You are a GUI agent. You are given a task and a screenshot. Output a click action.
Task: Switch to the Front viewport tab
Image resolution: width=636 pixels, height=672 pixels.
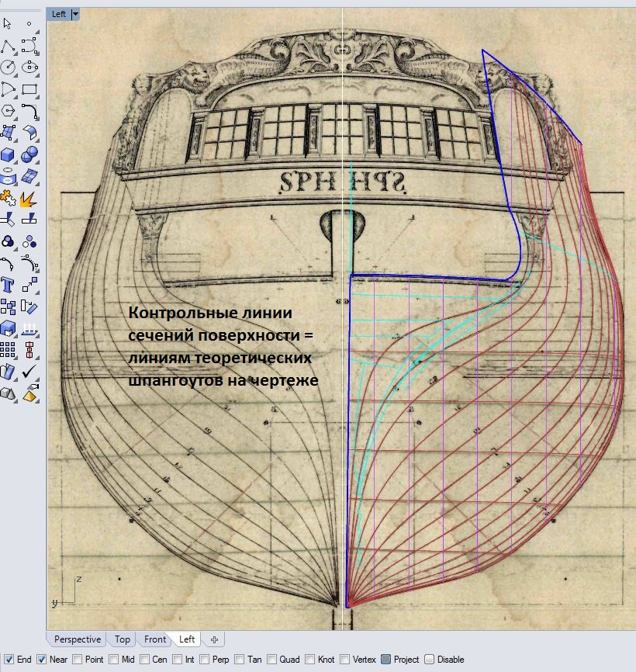(155, 639)
